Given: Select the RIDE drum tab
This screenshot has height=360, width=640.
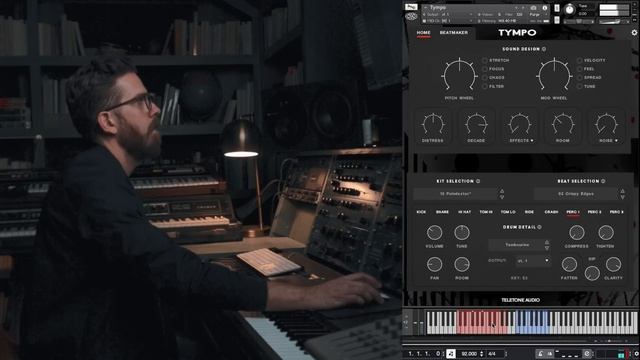Looking at the screenshot, I should click(x=529, y=212).
